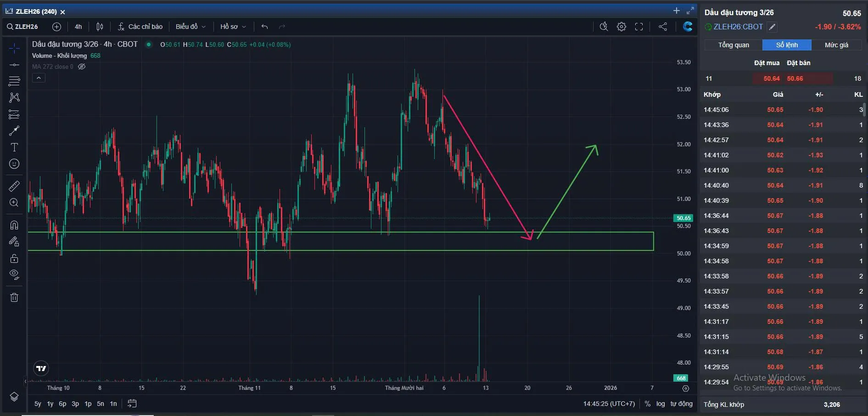Image resolution: width=868 pixels, height=416 pixels.
Task: Click the order book panel scrollbar
Action: coord(864,110)
